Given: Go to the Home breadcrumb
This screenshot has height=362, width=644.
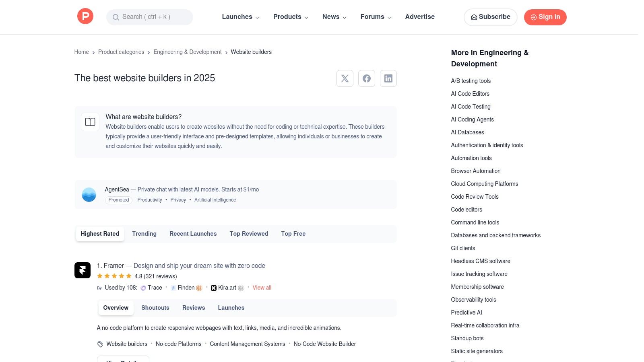Looking at the screenshot, I should click(x=82, y=52).
